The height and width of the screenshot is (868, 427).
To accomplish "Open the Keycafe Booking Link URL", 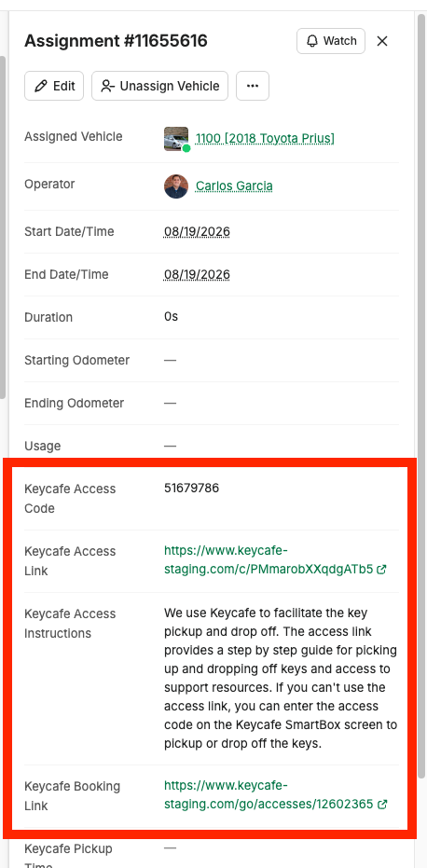I will pyautogui.click(x=269, y=795).
